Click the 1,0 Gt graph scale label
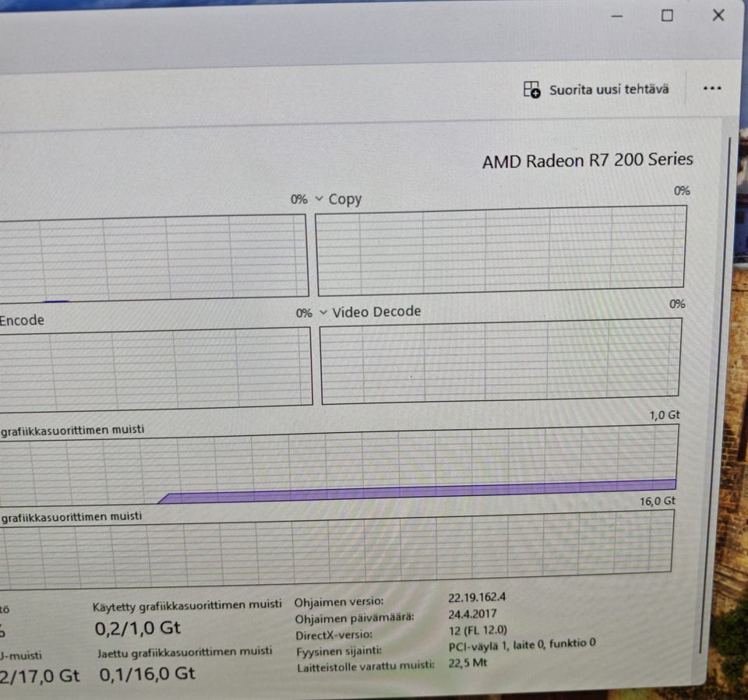This screenshot has height=700, width=748. [x=665, y=415]
